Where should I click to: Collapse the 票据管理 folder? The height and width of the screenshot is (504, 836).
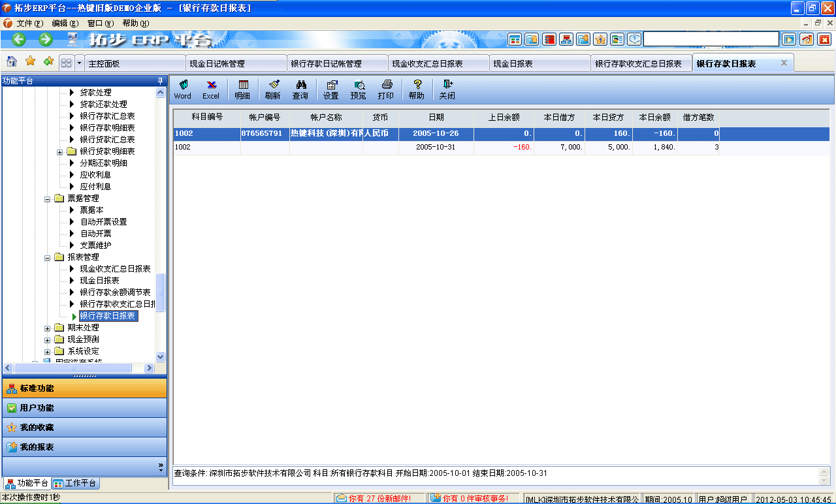[x=46, y=198]
